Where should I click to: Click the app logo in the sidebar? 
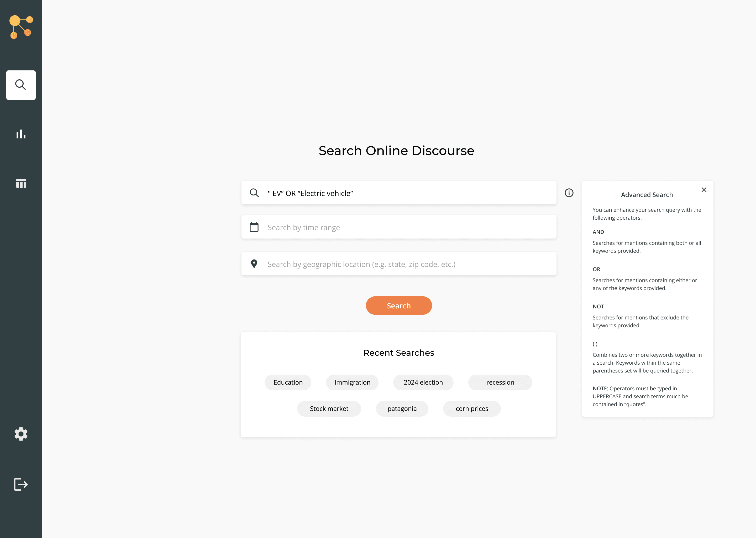tap(21, 27)
